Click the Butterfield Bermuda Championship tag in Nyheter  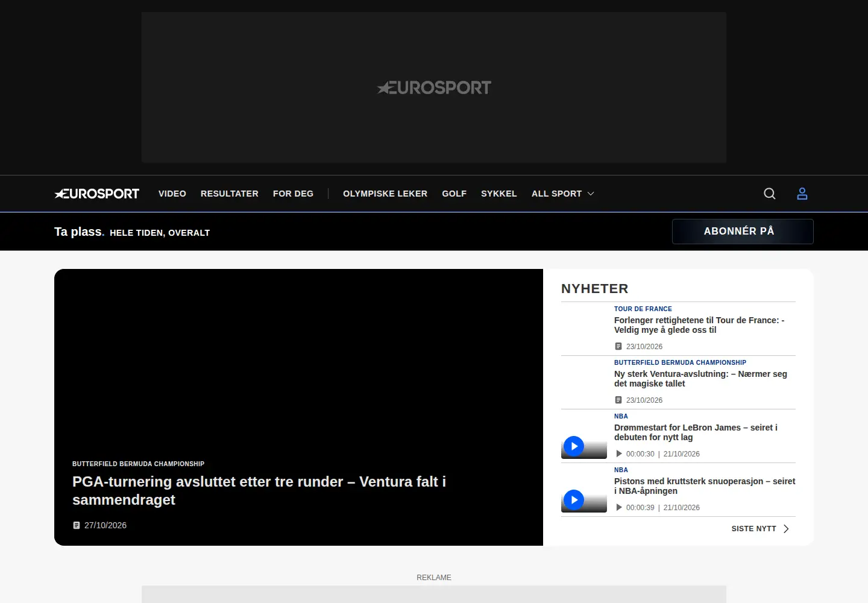click(680, 362)
